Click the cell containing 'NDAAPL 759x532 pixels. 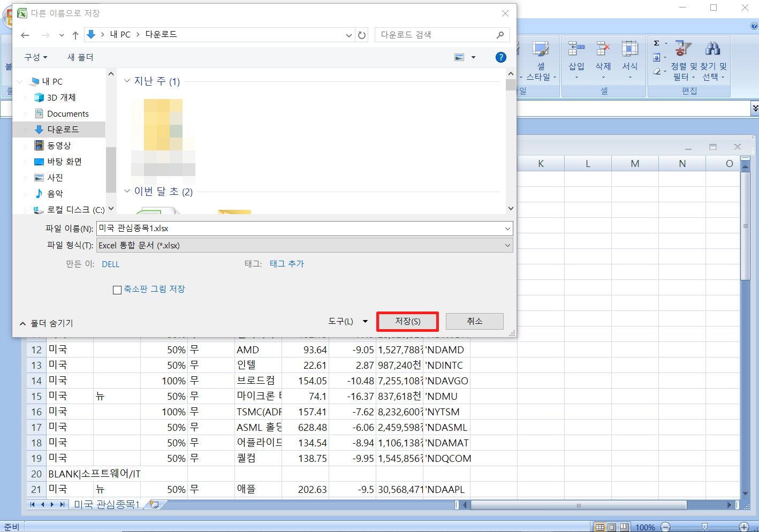click(x=446, y=490)
